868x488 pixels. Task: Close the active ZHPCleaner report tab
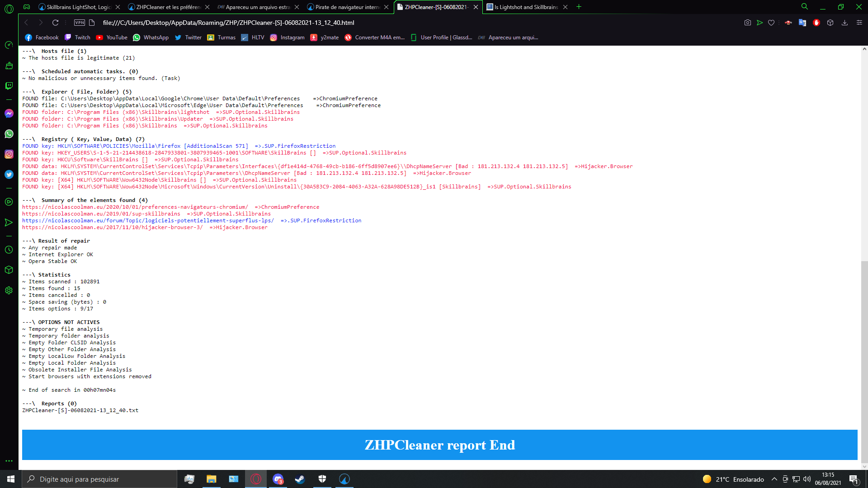(476, 7)
